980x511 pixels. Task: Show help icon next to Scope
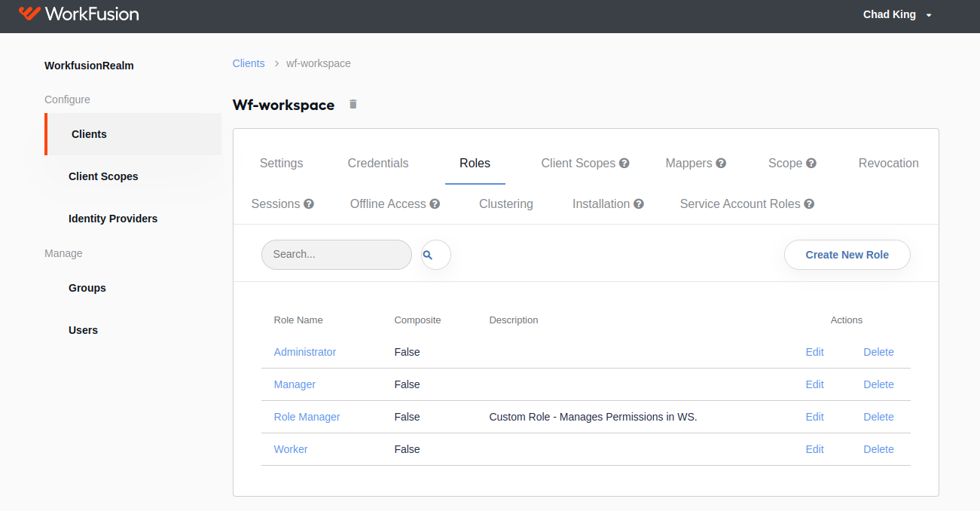(x=811, y=163)
